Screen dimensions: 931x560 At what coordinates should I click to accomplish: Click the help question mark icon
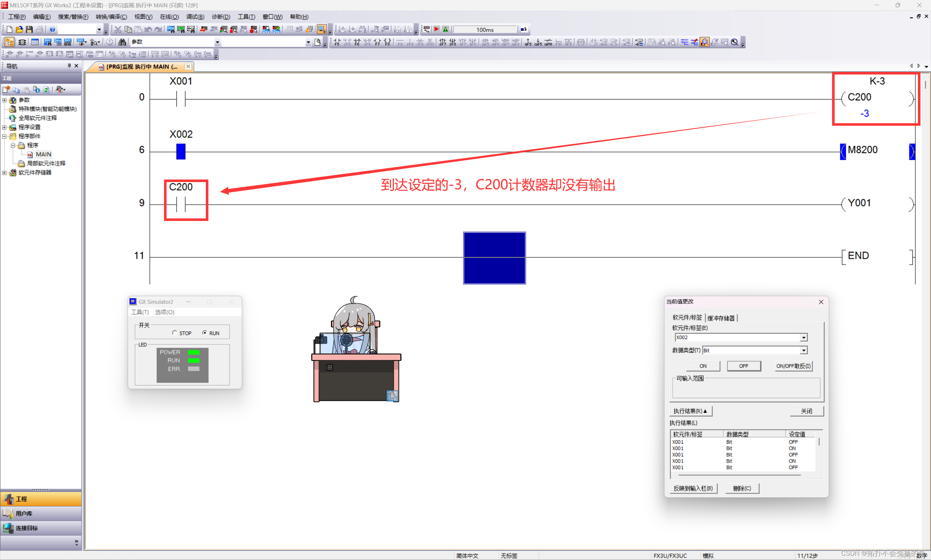(x=52, y=29)
